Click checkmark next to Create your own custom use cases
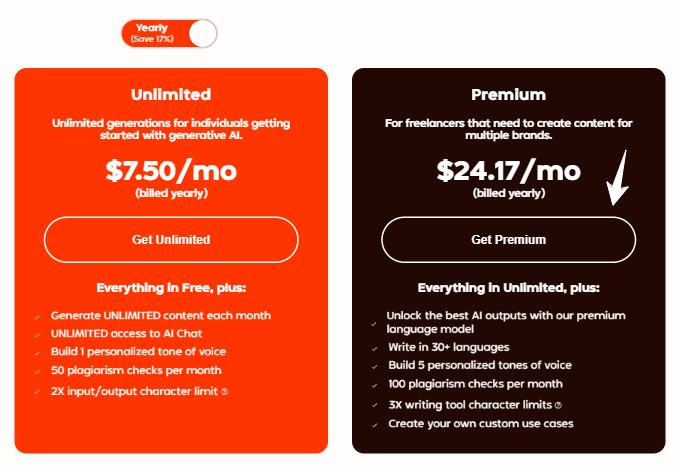Viewport: 679px width, 465px height. (x=372, y=424)
